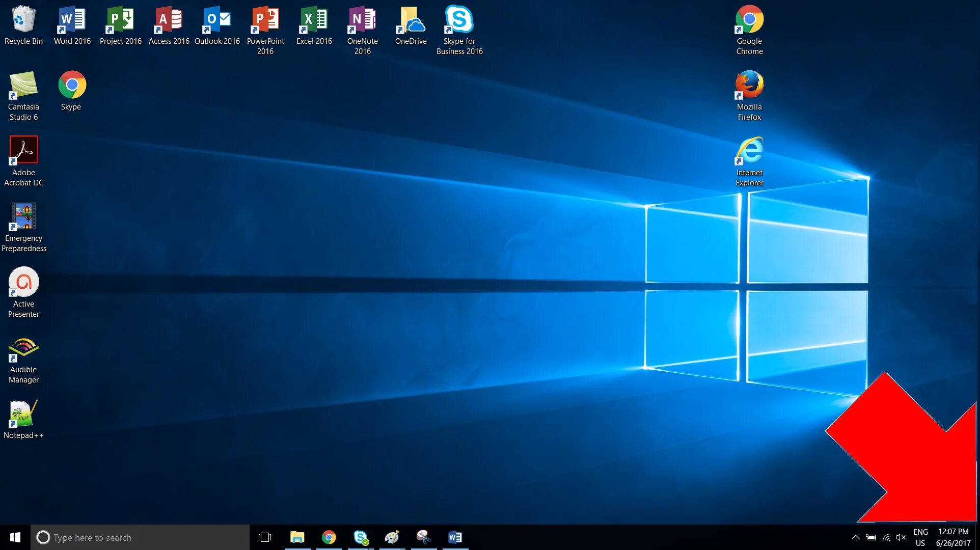Open the ENG US language selector
The height and width of the screenshot is (550, 980).
[920, 537]
